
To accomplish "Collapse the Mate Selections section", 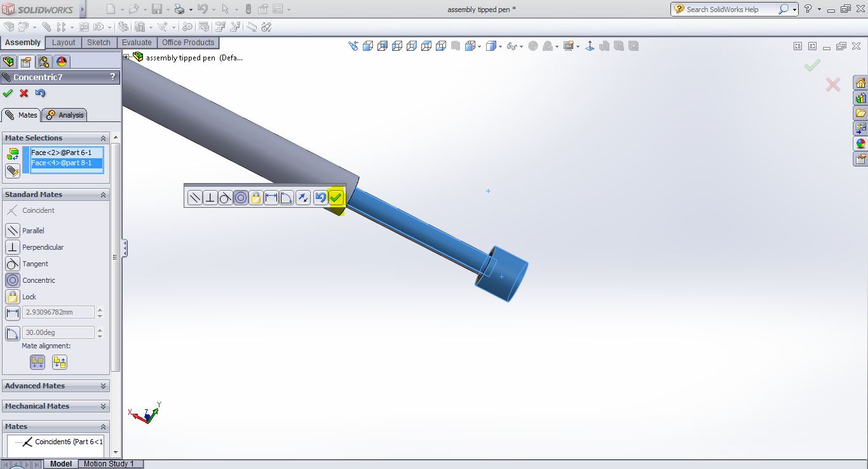I will pyautogui.click(x=103, y=138).
